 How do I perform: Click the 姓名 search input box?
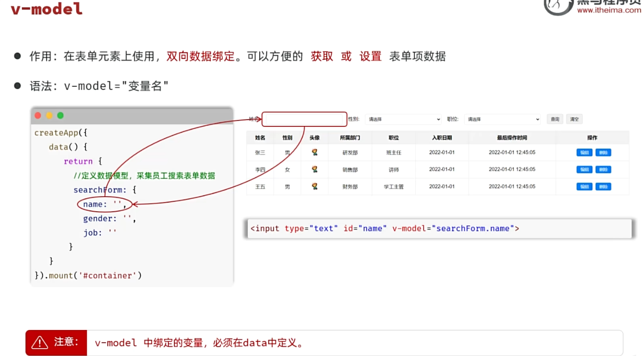(x=304, y=119)
